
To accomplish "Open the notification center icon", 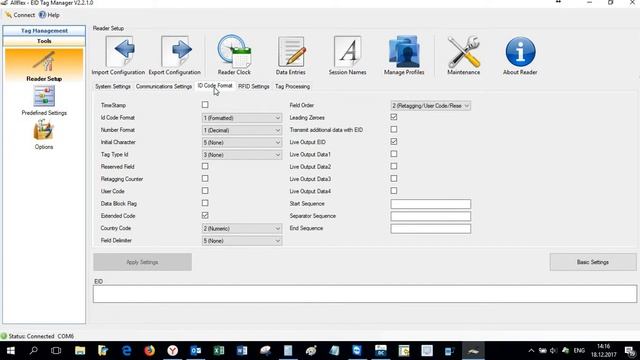I will pyautogui.click(x=630, y=351).
